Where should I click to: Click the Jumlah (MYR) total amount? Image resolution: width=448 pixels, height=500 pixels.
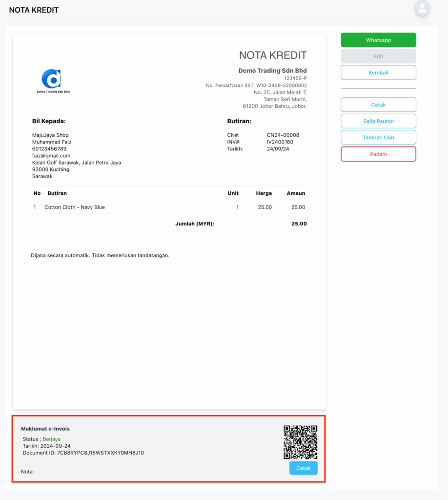(x=299, y=224)
